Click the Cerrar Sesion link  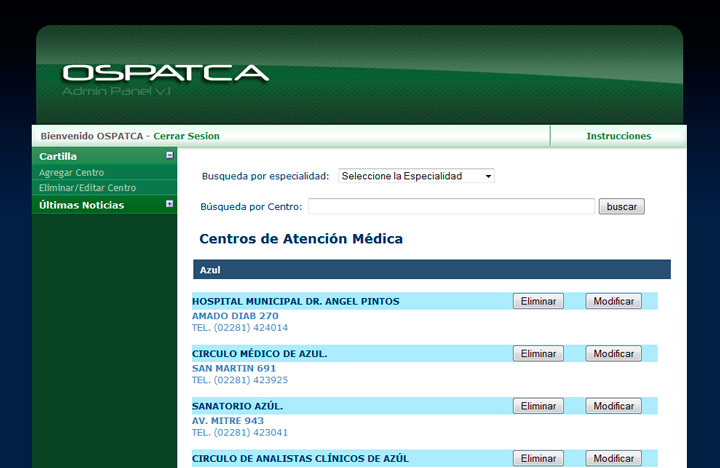(186, 136)
